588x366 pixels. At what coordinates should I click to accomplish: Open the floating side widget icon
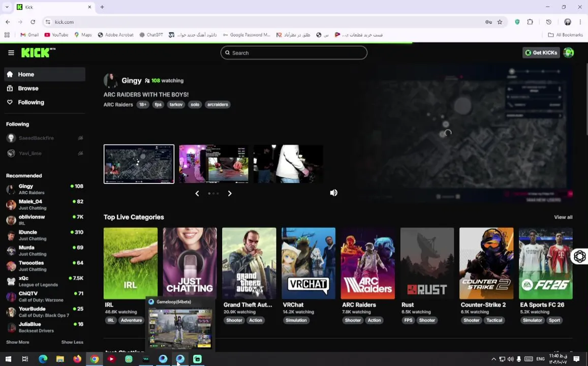tap(579, 257)
